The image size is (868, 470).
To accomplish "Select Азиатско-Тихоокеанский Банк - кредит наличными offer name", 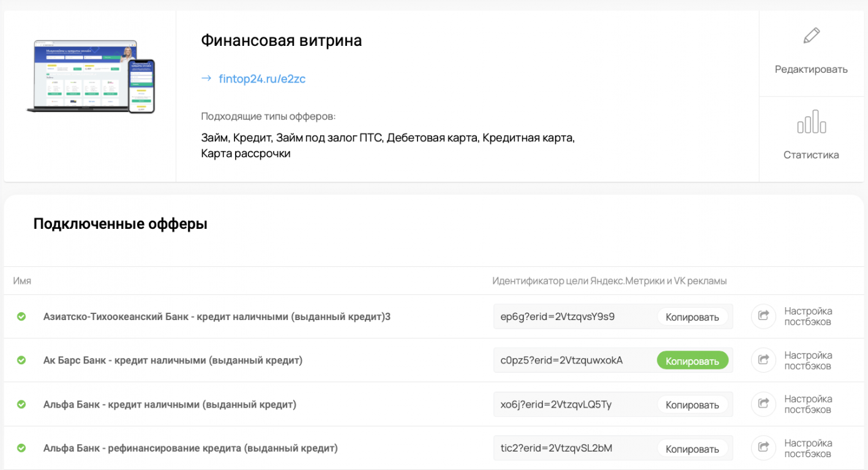I will tap(217, 316).
